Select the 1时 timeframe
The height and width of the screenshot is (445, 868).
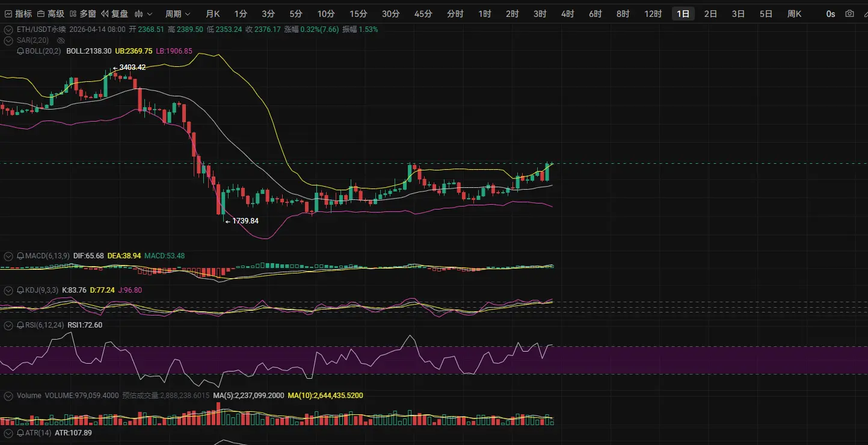(x=485, y=13)
